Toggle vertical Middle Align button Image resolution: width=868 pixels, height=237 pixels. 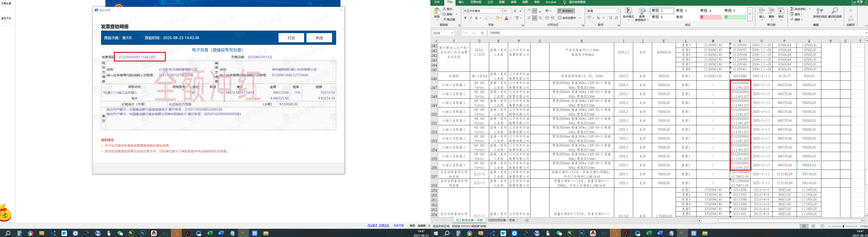click(535, 11)
